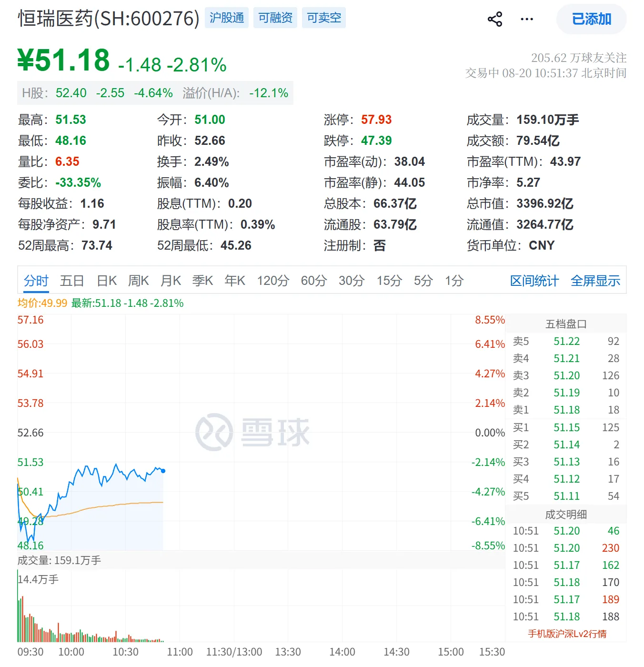The image size is (644, 667).
Task: Select the 季K chart tab
Action: coord(202,281)
